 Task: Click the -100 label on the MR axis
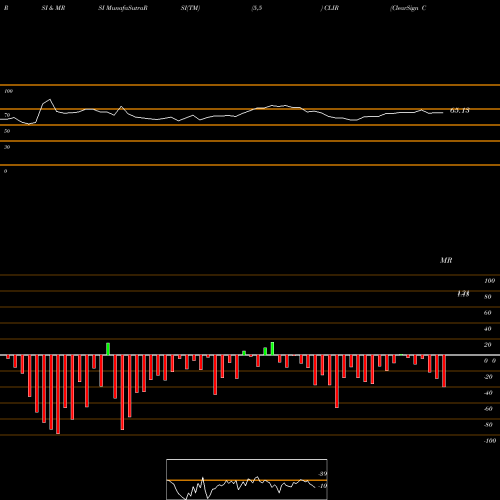point(490,441)
